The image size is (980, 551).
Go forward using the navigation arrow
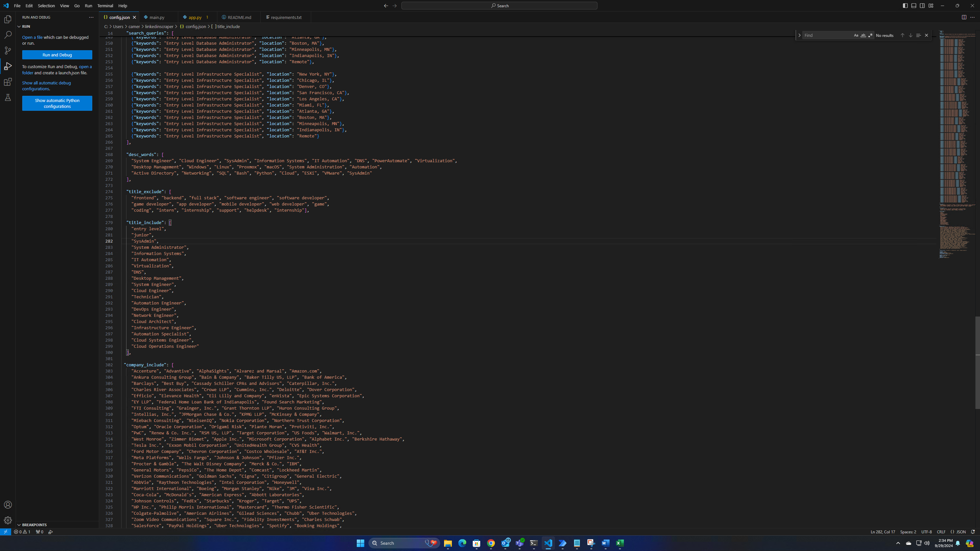[x=395, y=6]
